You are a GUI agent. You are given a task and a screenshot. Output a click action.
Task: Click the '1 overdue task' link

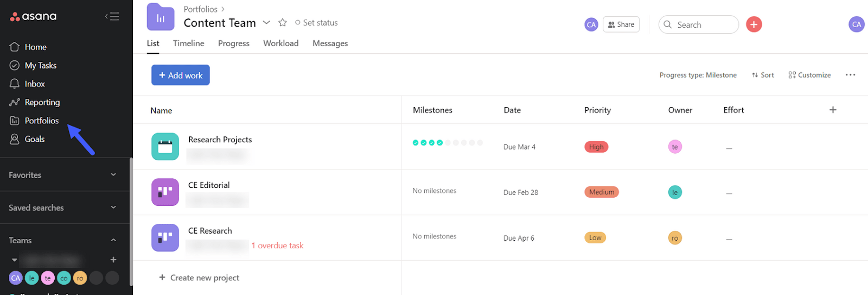click(277, 246)
